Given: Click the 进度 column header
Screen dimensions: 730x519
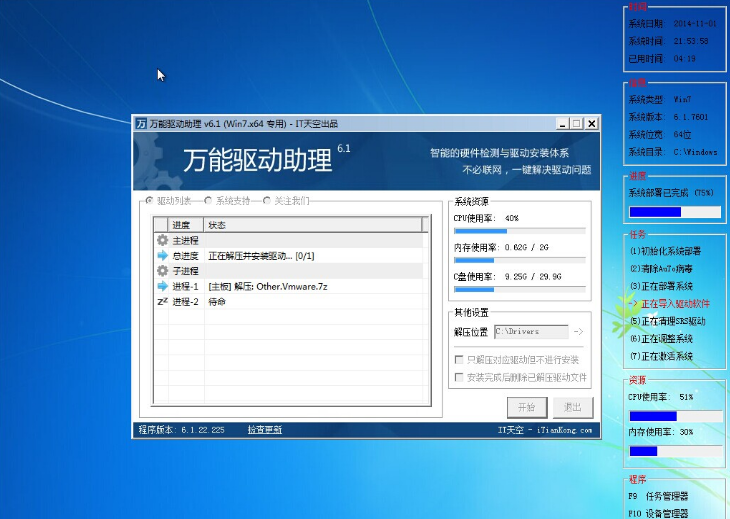Looking at the screenshot, I should point(186,225).
